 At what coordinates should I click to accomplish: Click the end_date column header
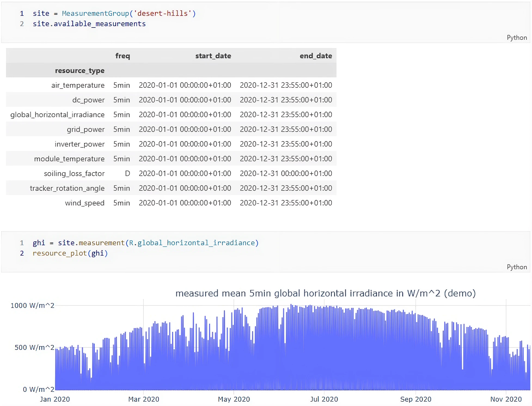(x=316, y=56)
